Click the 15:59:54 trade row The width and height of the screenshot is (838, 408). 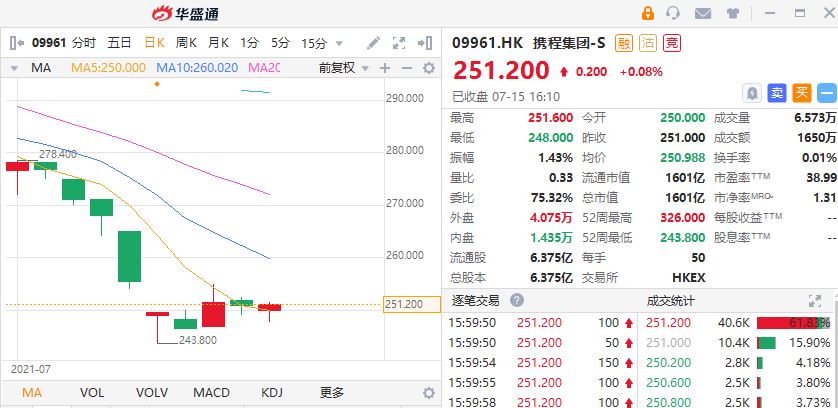(541, 363)
